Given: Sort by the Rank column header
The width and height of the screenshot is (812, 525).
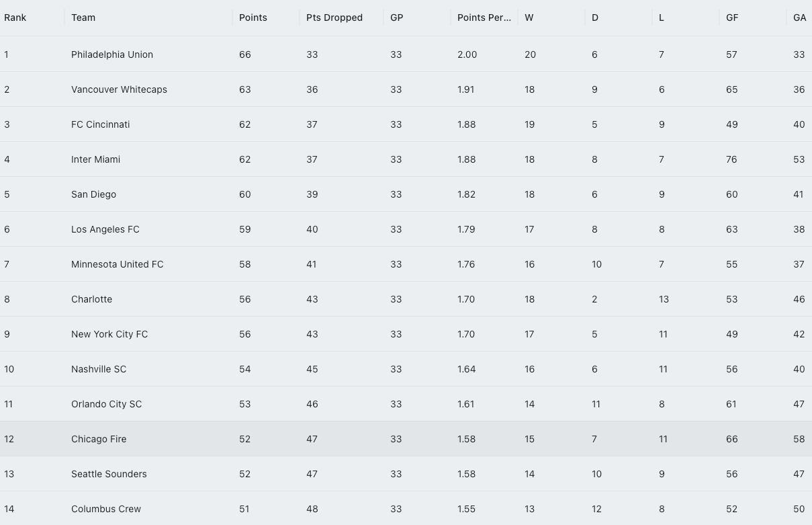Looking at the screenshot, I should tap(15, 17).
